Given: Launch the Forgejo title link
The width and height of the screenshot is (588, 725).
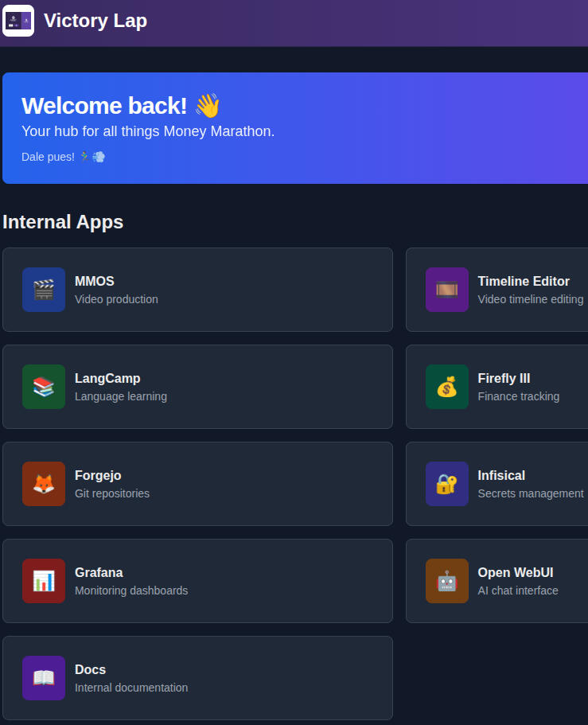Looking at the screenshot, I should (98, 476).
